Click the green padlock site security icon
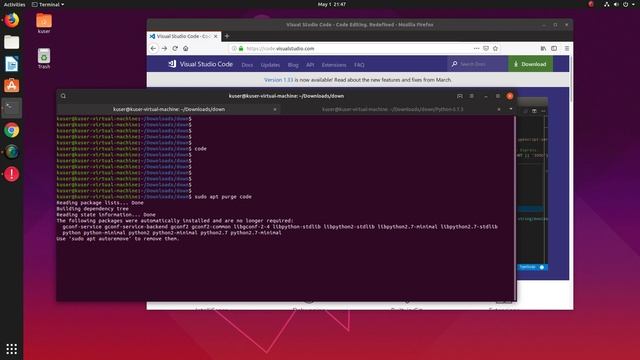Screen dimensions: 640x360 pyautogui.click(x=241, y=48)
